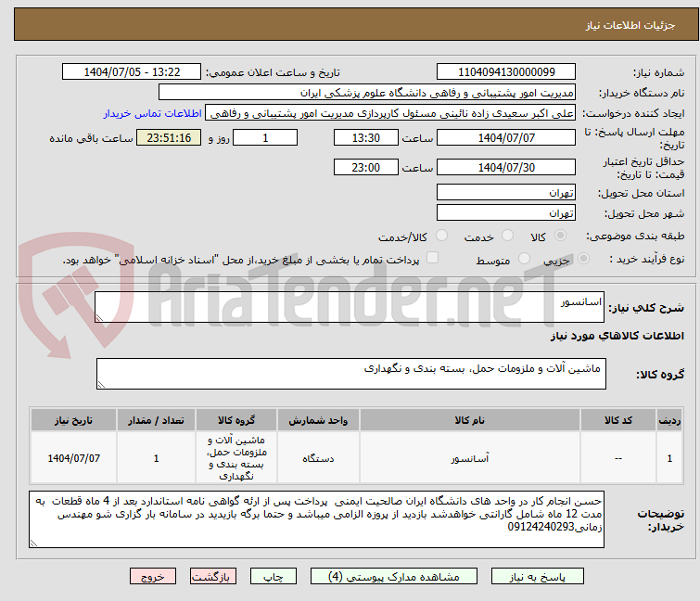Screen dimensions: 700x601
Task: Click the buyer organization name field
Action: pyautogui.click(x=367, y=93)
